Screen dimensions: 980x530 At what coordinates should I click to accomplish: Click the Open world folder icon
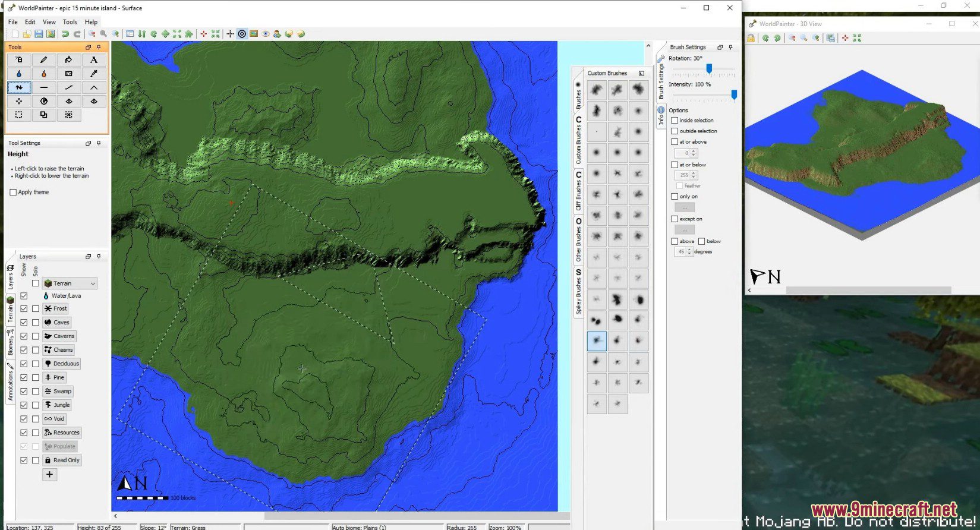click(x=27, y=34)
